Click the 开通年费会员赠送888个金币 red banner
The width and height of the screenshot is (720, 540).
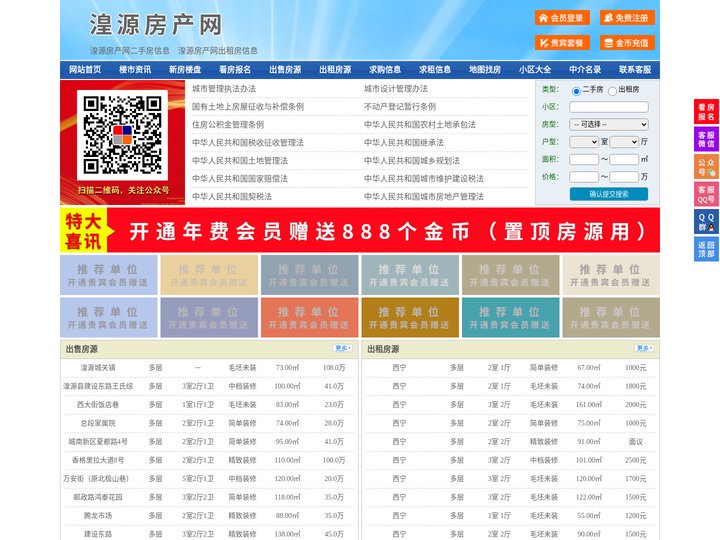tap(360, 230)
